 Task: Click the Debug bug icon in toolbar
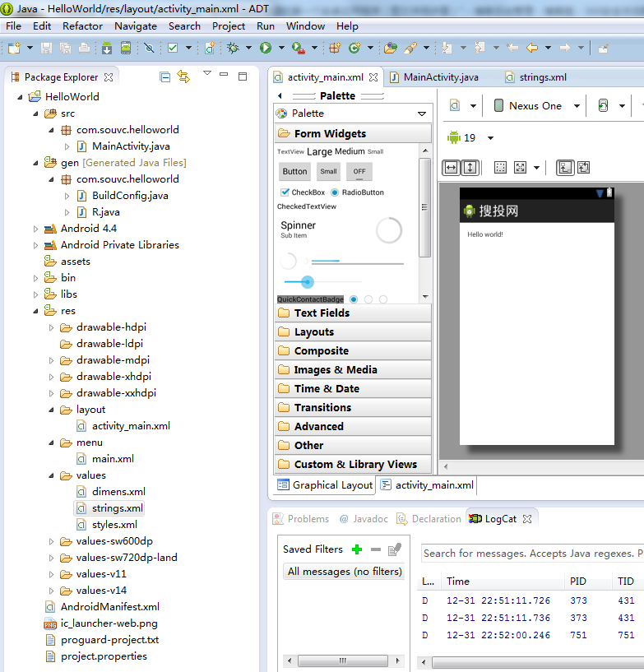pyautogui.click(x=234, y=49)
